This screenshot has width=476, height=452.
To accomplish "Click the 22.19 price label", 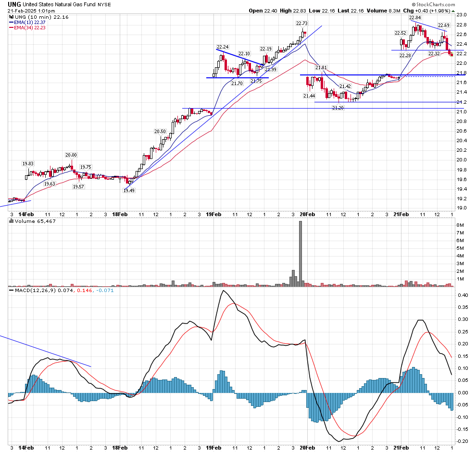I will click(266, 49).
